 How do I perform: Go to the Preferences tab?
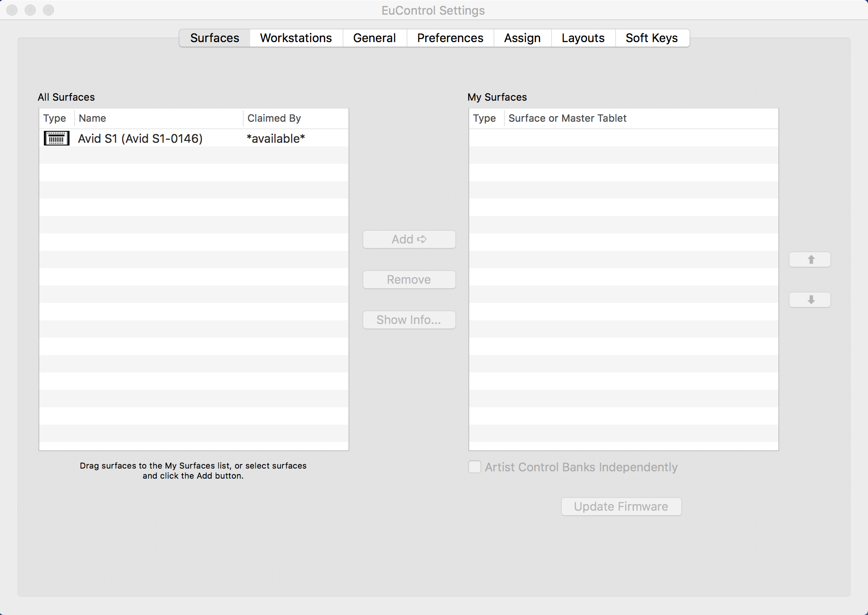coord(450,38)
